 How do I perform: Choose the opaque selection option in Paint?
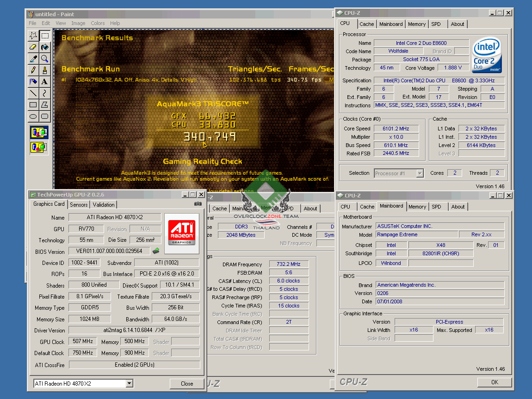click(39, 133)
